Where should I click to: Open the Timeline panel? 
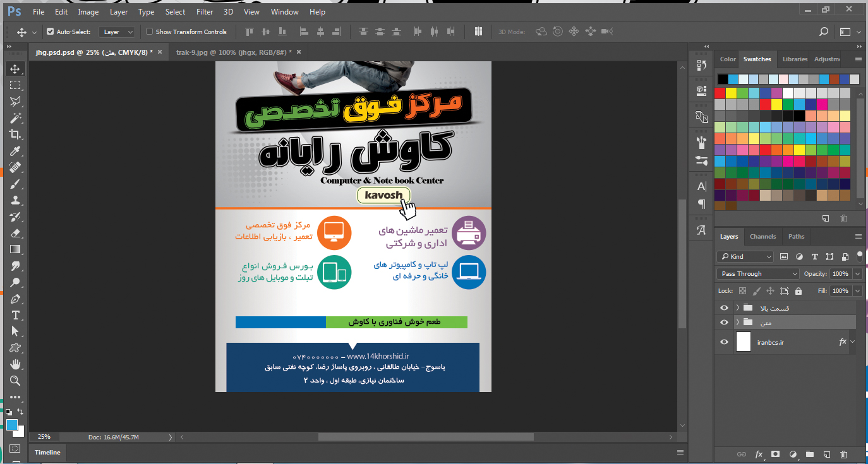[x=47, y=452]
